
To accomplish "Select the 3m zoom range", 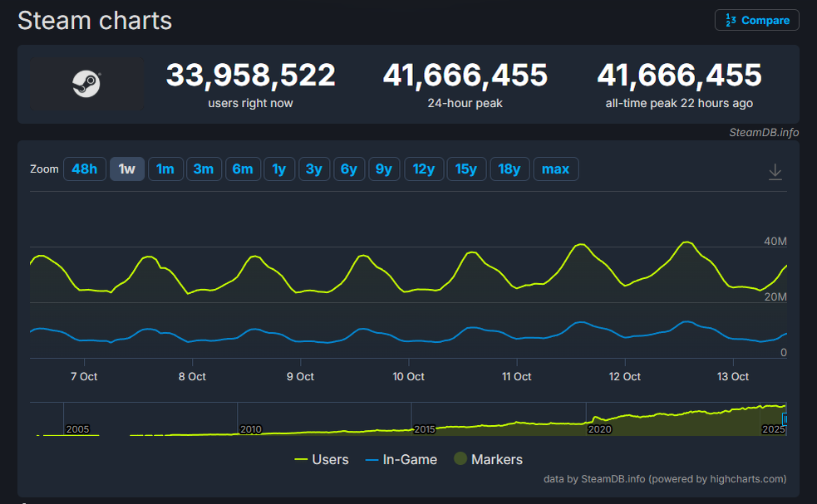I will point(204,169).
